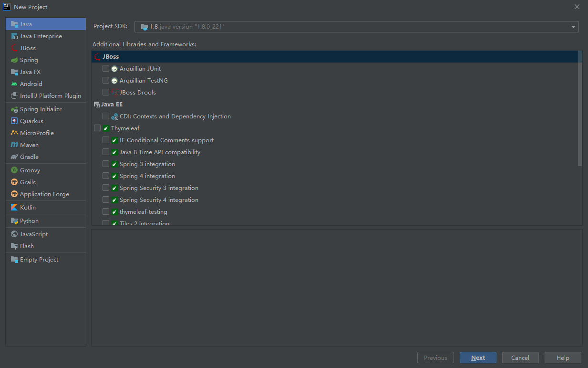Check the JBoss Drools checkbox

click(106, 93)
